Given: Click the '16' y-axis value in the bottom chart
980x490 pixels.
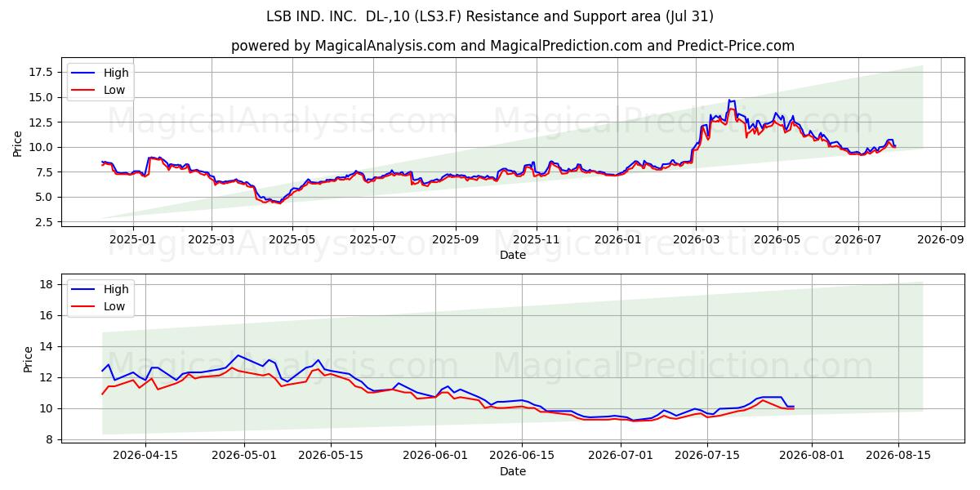Looking at the screenshot, I should tap(47, 315).
